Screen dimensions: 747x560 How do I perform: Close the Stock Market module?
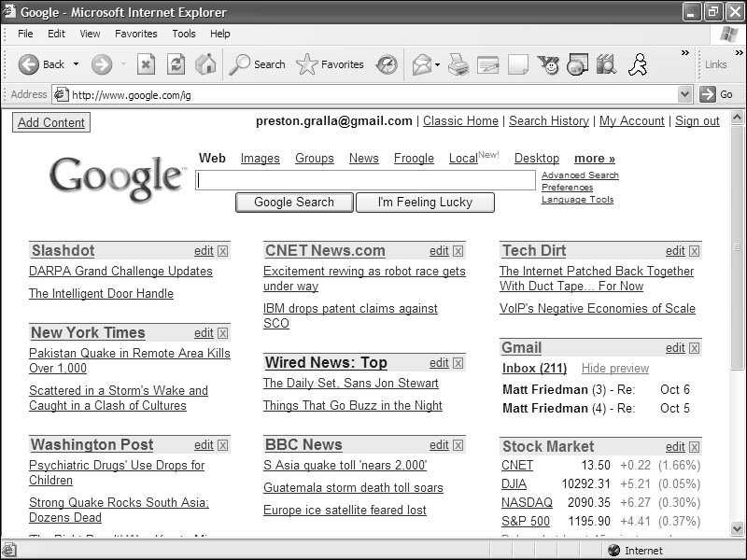(694, 447)
